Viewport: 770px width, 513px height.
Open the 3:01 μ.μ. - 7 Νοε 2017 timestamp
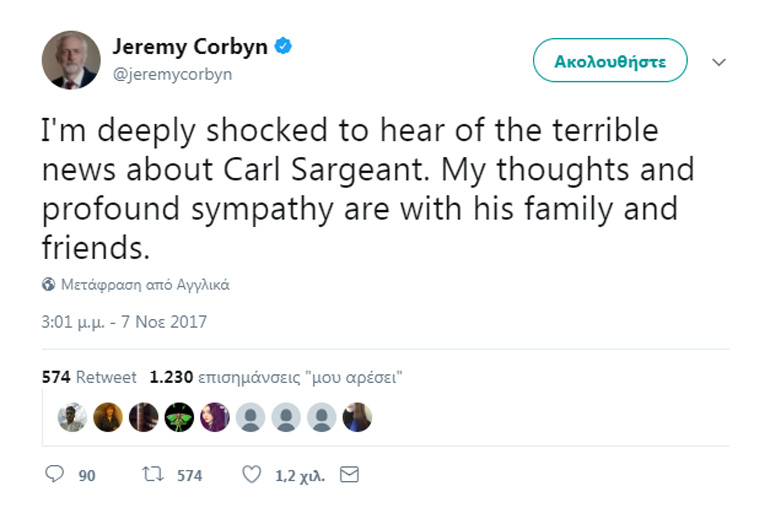pyautogui.click(x=124, y=323)
